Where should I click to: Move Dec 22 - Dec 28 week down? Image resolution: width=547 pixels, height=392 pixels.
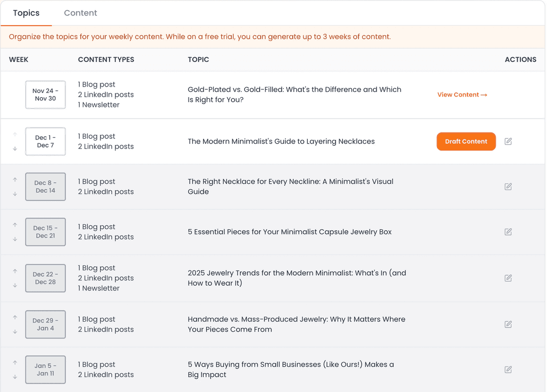pos(15,285)
